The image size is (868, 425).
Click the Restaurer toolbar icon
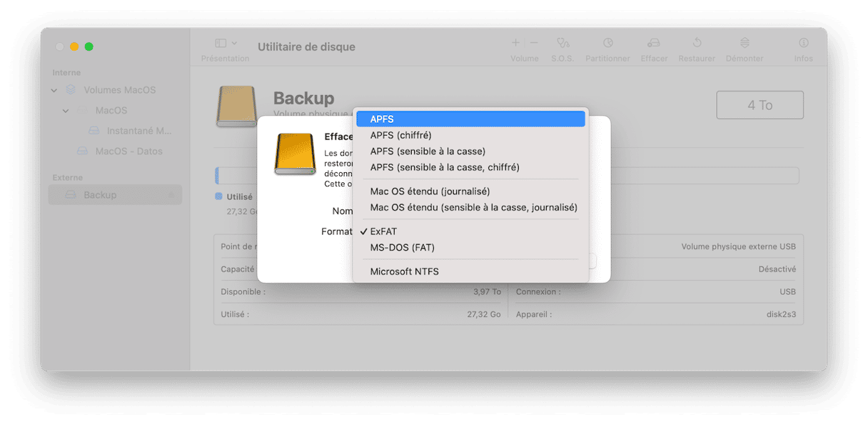[697, 44]
